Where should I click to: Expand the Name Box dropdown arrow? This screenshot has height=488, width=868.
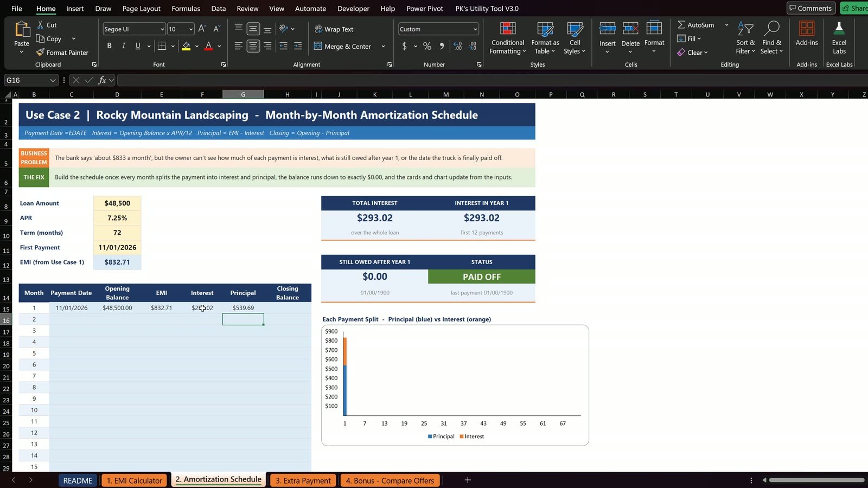53,80
